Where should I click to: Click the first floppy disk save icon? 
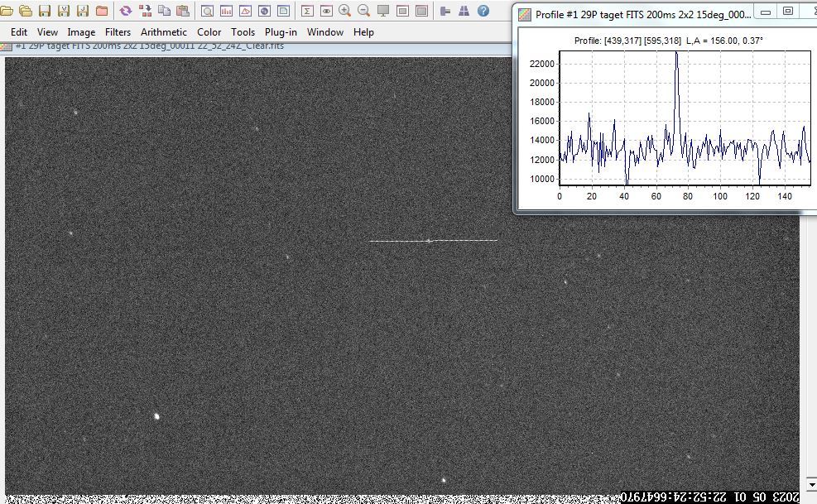click(45, 11)
